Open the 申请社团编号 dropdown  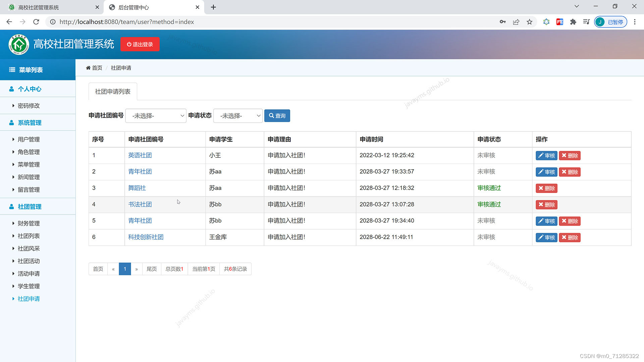[156, 116]
